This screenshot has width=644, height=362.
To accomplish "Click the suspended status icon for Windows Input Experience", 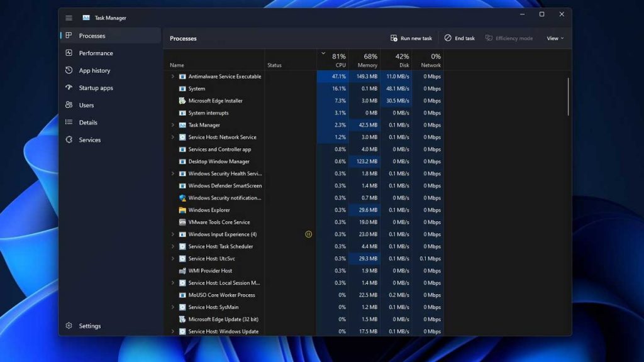I will tap(308, 234).
